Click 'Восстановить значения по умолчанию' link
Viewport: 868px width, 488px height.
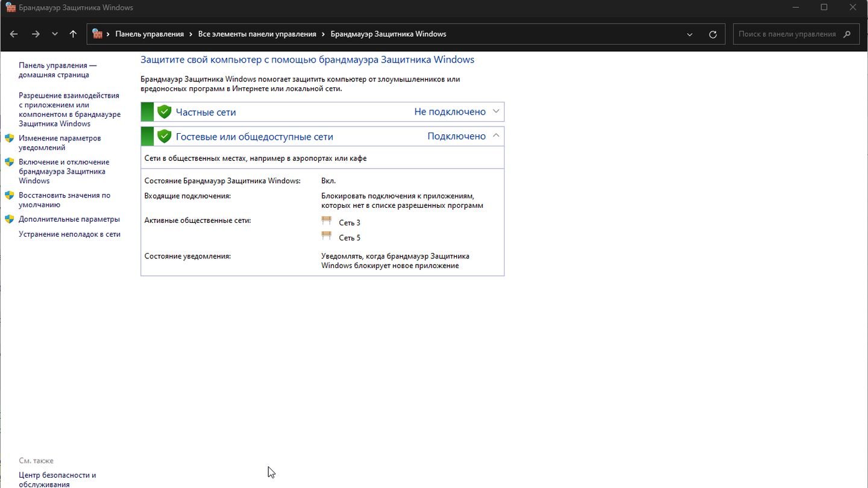click(x=64, y=200)
